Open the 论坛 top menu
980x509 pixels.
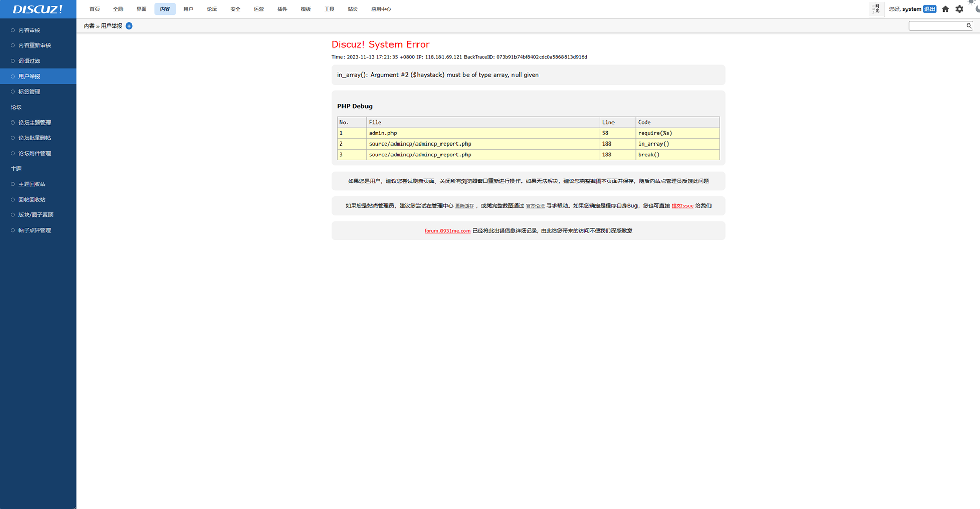212,9
